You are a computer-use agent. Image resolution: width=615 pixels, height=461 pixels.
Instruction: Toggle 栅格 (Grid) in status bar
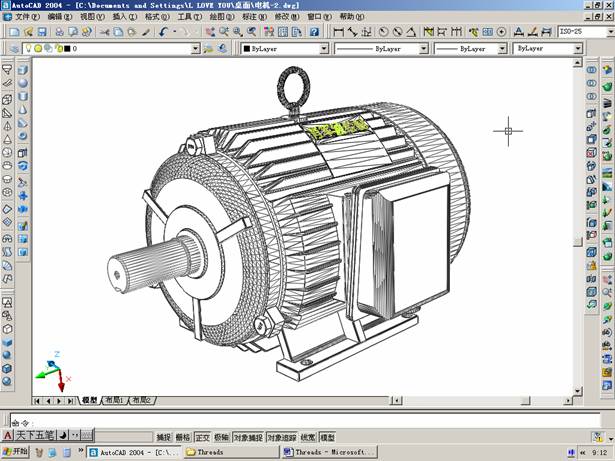pyautogui.click(x=182, y=437)
